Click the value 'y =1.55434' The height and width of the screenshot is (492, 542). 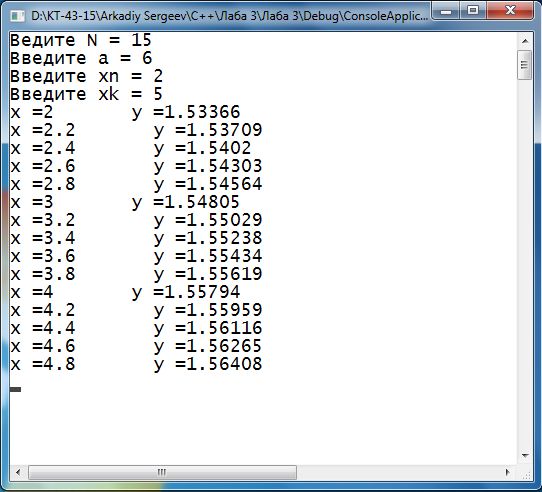click(x=208, y=257)
